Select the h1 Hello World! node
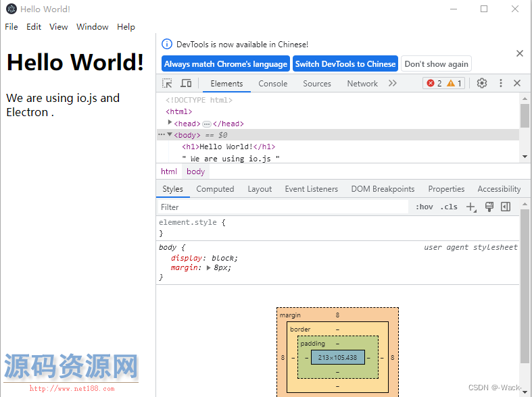This screenshot has width=532, height=397. 228,147
